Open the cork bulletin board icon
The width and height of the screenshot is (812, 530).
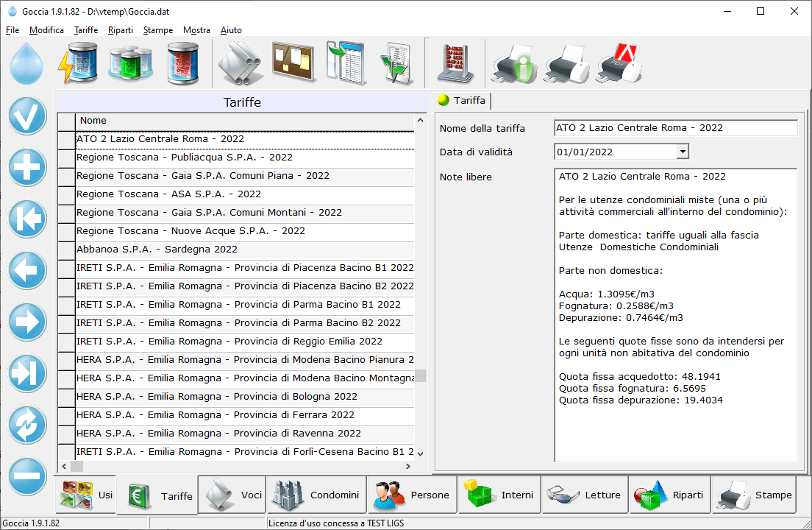pyautogui.click(x=293, y=63)
